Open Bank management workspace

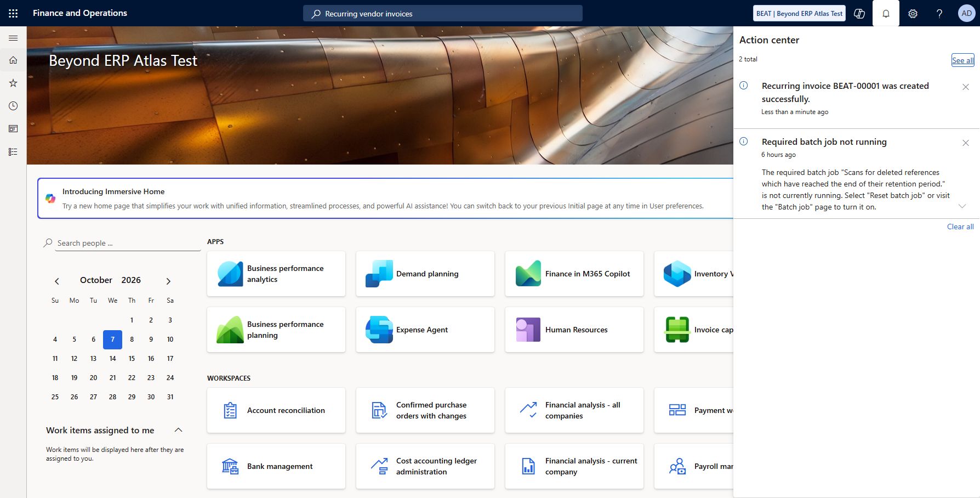[x=276, y=466]
